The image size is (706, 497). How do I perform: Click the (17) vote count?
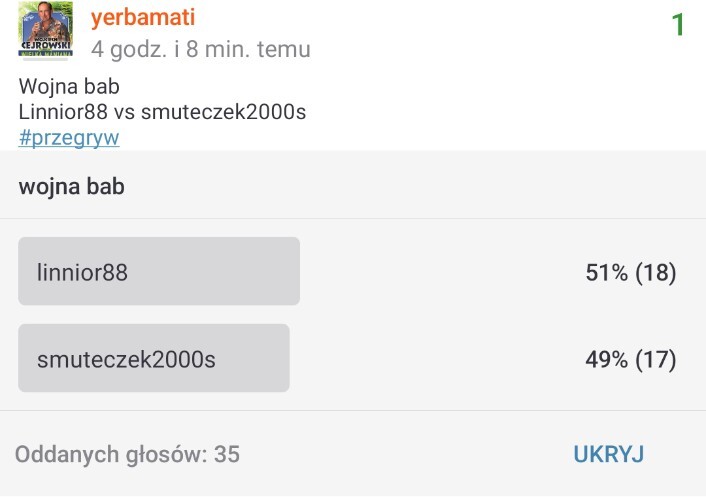[656, 359]
